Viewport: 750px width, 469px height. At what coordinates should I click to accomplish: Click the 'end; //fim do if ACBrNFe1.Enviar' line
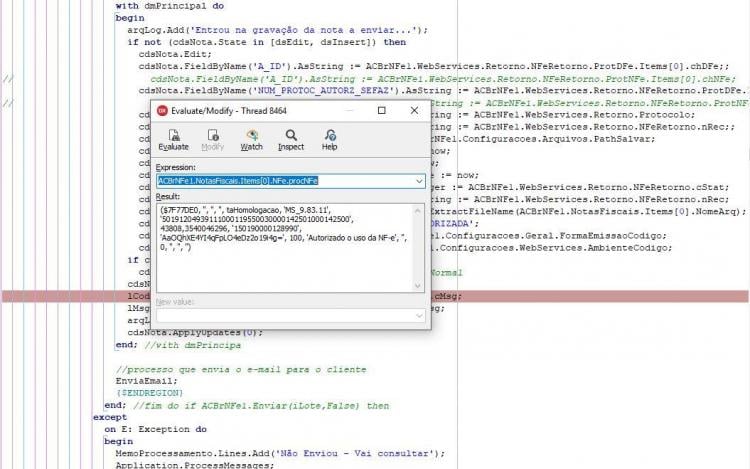tap(247, 405)
